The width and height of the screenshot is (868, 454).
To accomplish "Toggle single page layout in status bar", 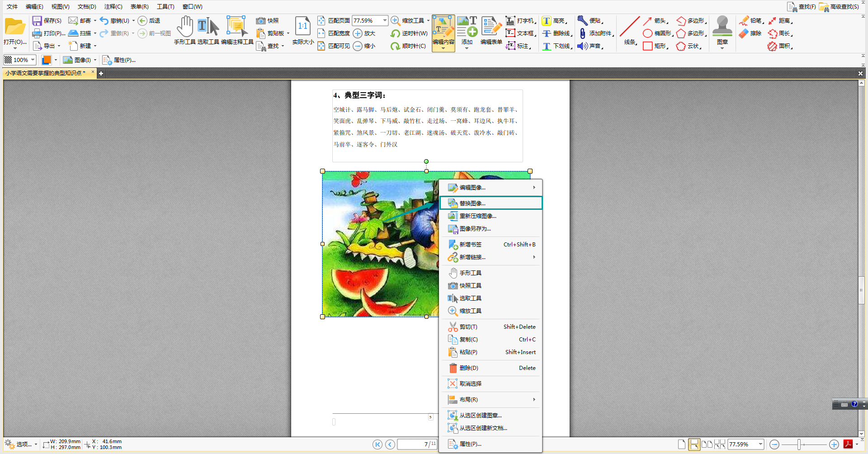I will (x=682, y=445).
